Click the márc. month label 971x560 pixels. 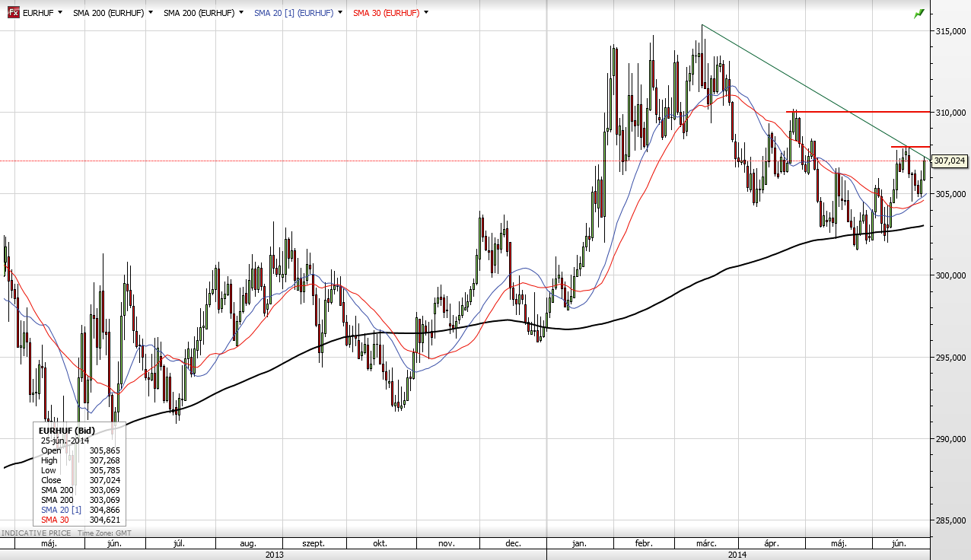[706, 544]
